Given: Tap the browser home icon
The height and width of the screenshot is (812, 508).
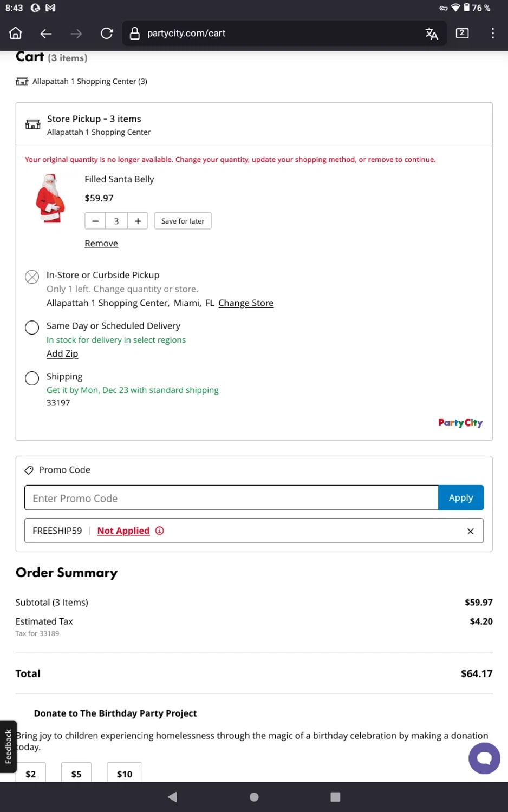Looking at the screenshot, I should (x=16, y=34).
